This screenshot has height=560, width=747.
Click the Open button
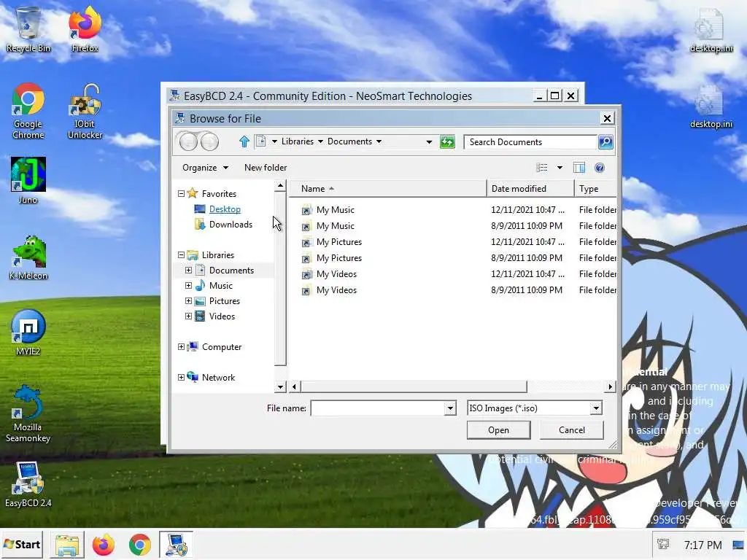point(498,430)
